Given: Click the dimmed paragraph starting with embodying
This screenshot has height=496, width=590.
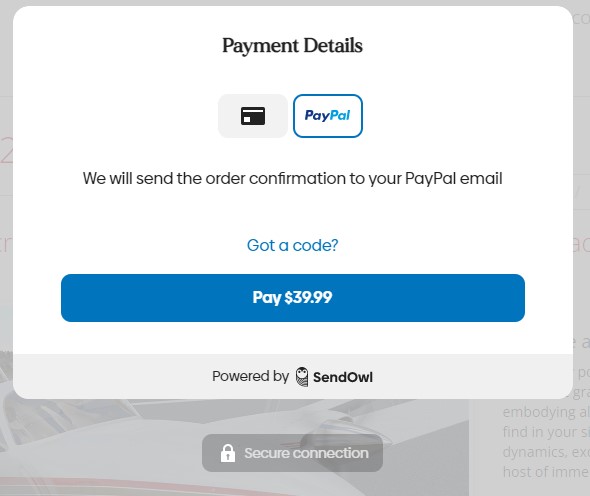Looking at the screenshot, I should [546, 412].
